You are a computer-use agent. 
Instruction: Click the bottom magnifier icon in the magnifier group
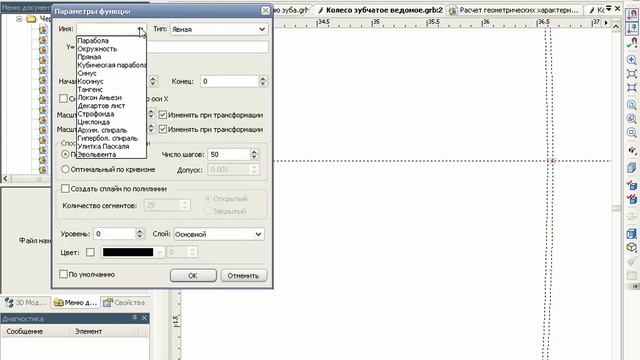(632, 133)
